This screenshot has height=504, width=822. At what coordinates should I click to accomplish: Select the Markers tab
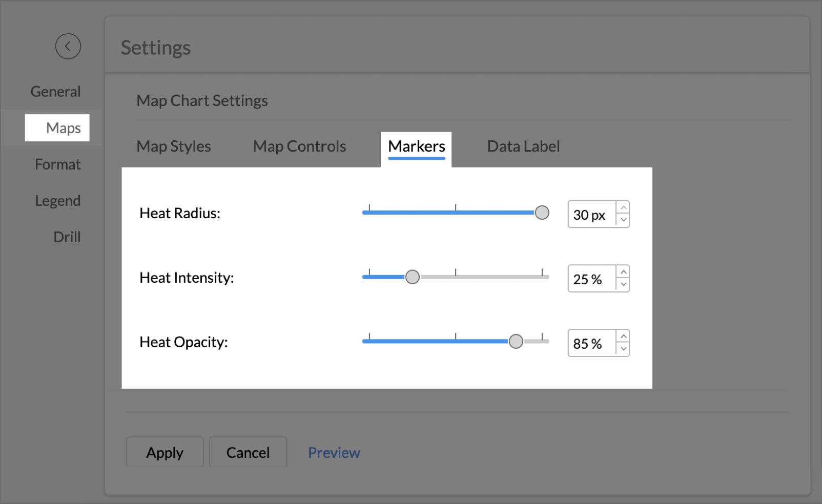(416, 147)
